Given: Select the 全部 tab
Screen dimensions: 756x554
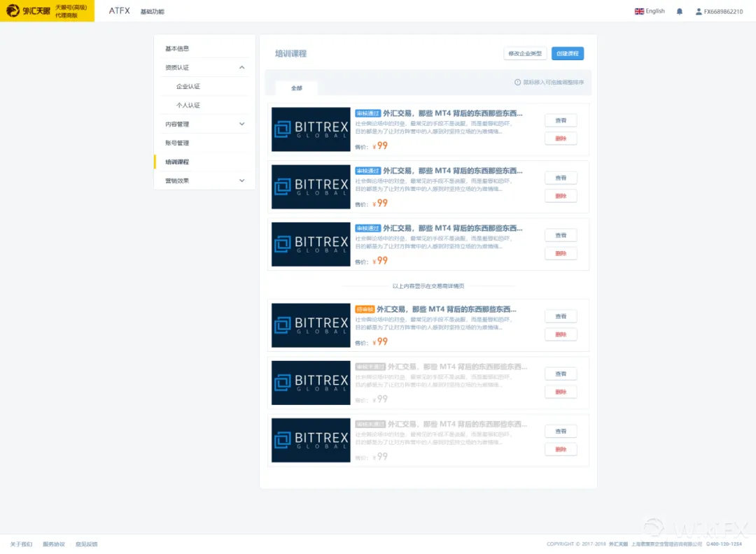Looking at the screenshot, I should pos(297,88).
